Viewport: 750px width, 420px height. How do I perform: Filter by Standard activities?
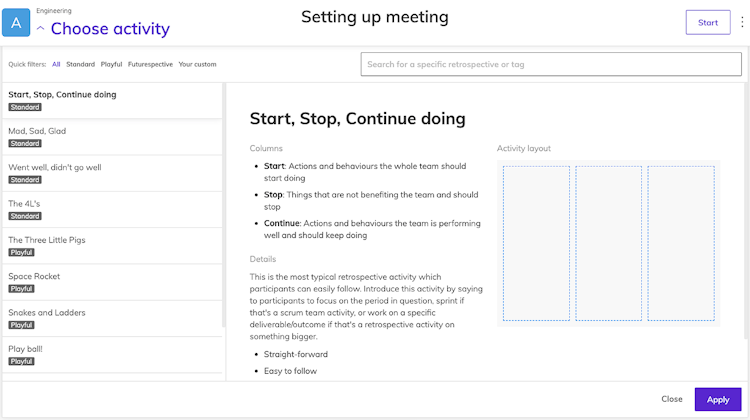(x=81, y=65)
